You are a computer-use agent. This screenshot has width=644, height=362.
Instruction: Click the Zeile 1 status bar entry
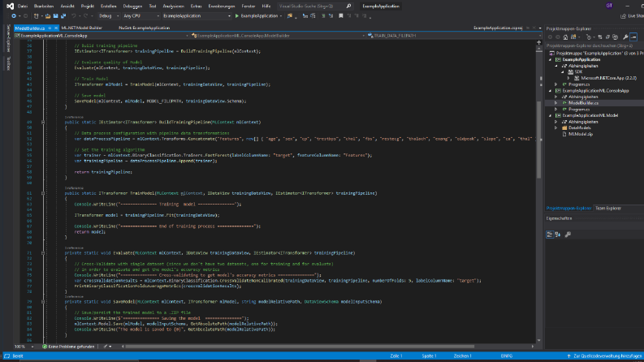pos(396,356)
